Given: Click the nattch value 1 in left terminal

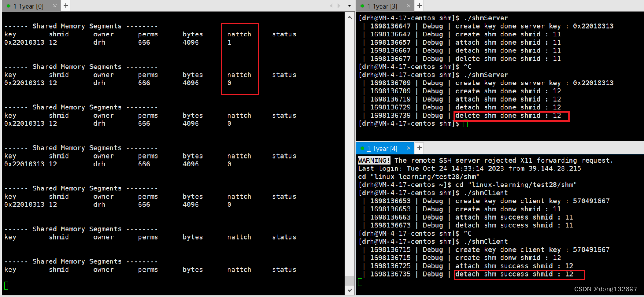Looking at the screenshot, I should (230, 42).
